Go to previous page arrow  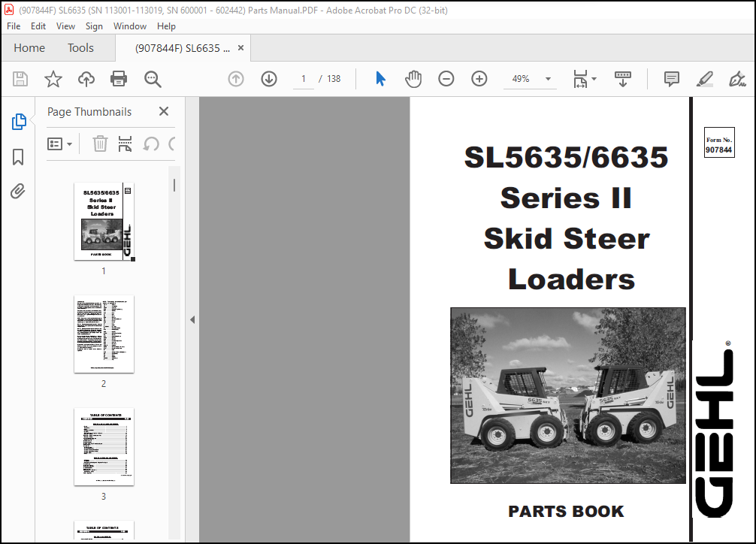point(236,79)
